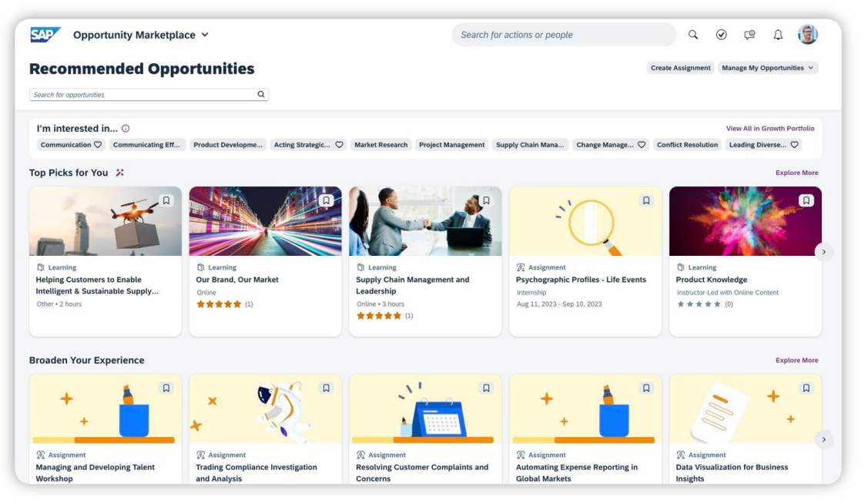
Task: Show next Top Picks cards with arrow
Action: pos(824,252)
